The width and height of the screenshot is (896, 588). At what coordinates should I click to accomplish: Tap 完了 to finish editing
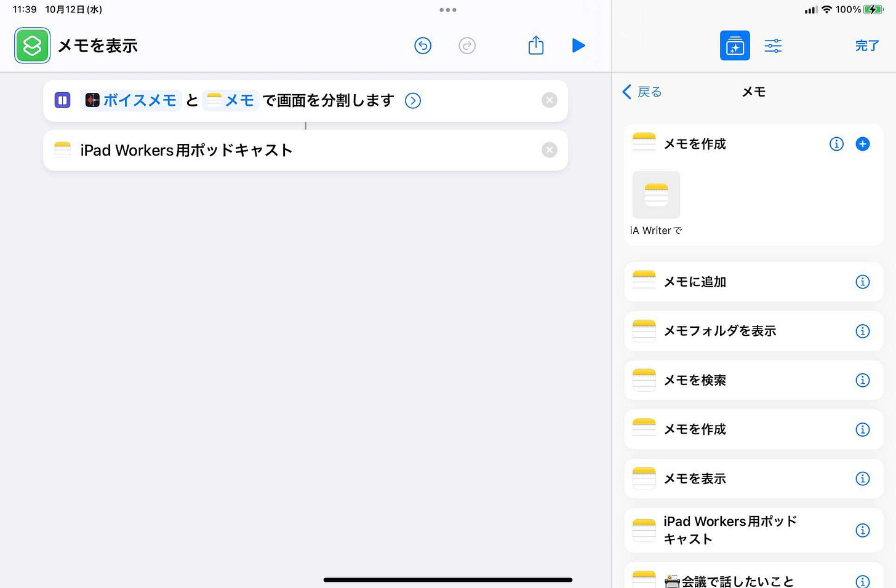point(866,46)
